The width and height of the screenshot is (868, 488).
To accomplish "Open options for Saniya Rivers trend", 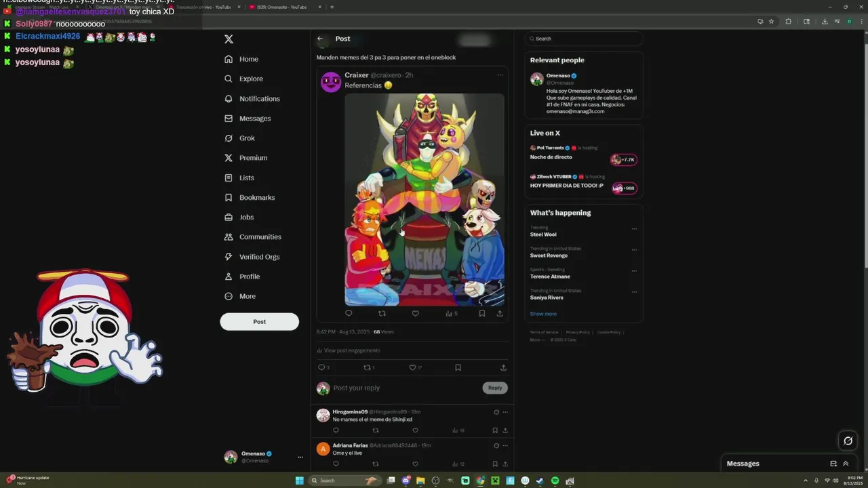I will (634, 292).
